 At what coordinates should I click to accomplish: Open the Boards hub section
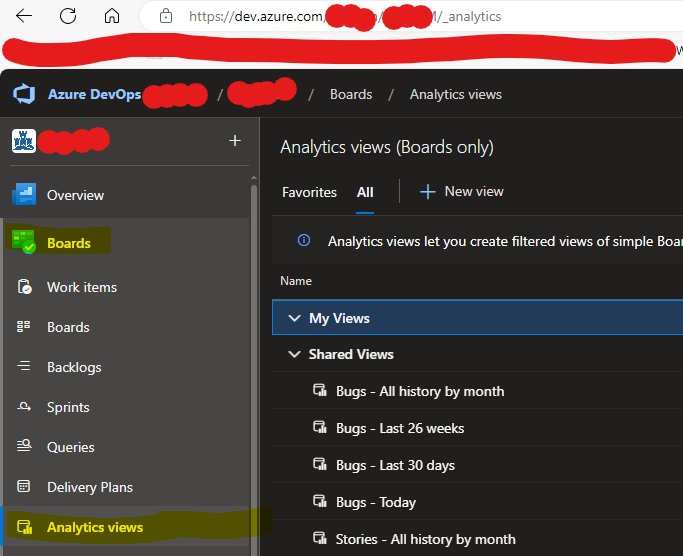coord(68,243)
